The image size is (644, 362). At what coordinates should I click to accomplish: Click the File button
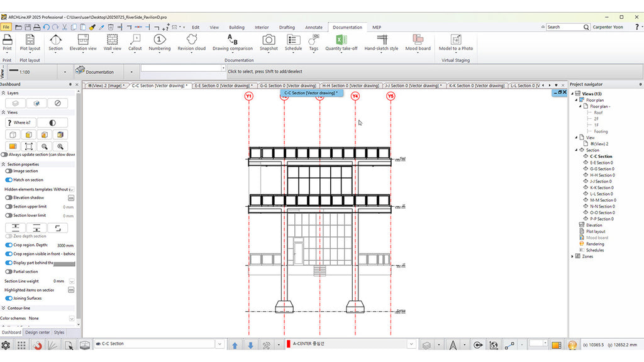6,27
